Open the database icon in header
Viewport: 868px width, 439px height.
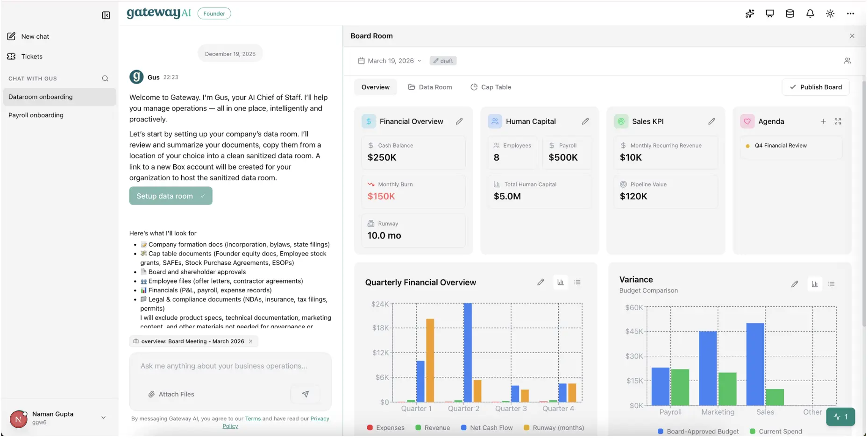tap(790, 14)
